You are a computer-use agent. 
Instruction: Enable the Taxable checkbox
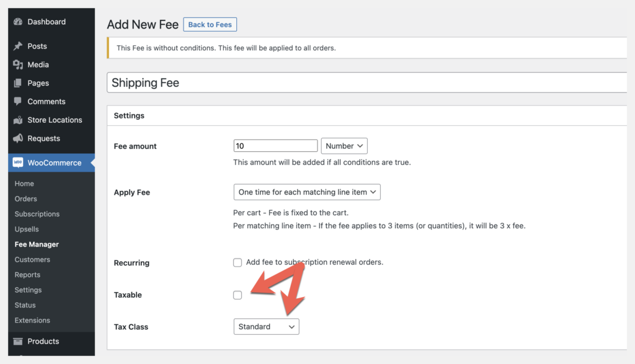coord(238,295)
